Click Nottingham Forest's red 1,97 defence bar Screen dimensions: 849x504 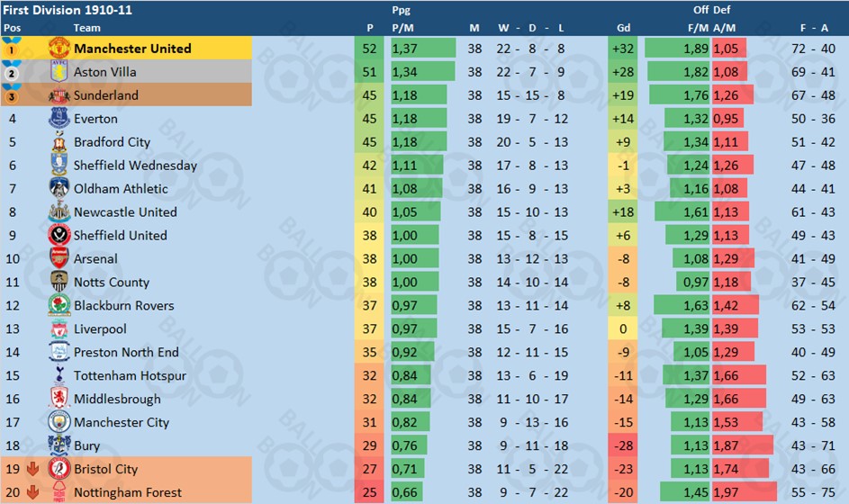tap(745, 492)
